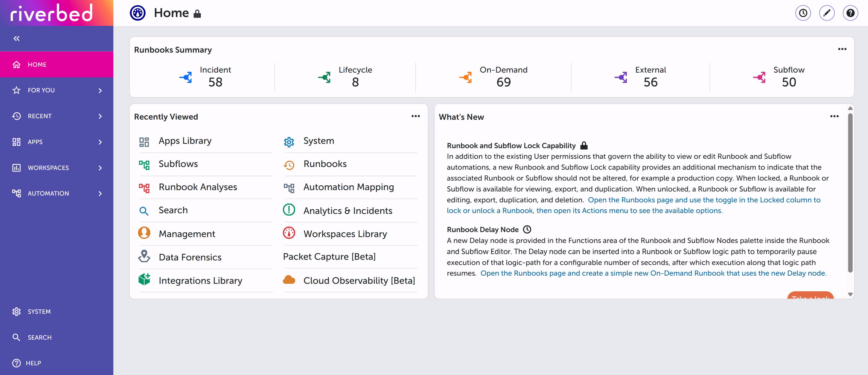Click the Apps Library grid icon
The width and height of the screenshot is (868, 375).
144,142
